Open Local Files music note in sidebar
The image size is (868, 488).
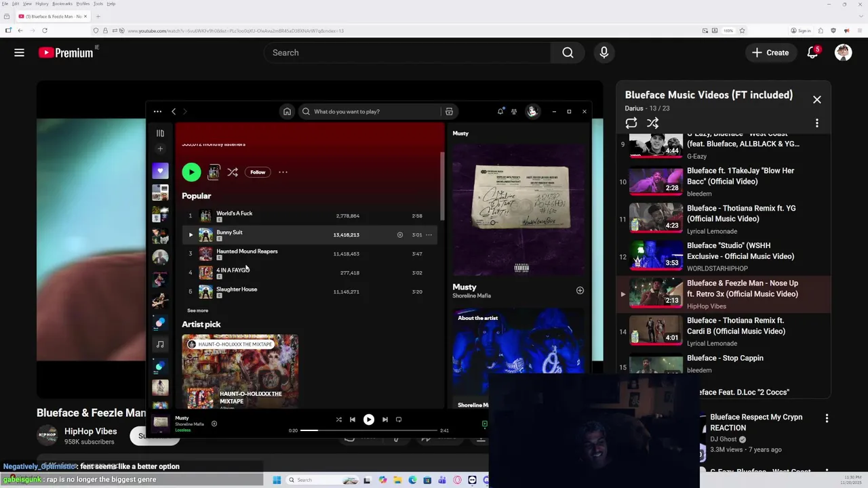pos(160,344)
